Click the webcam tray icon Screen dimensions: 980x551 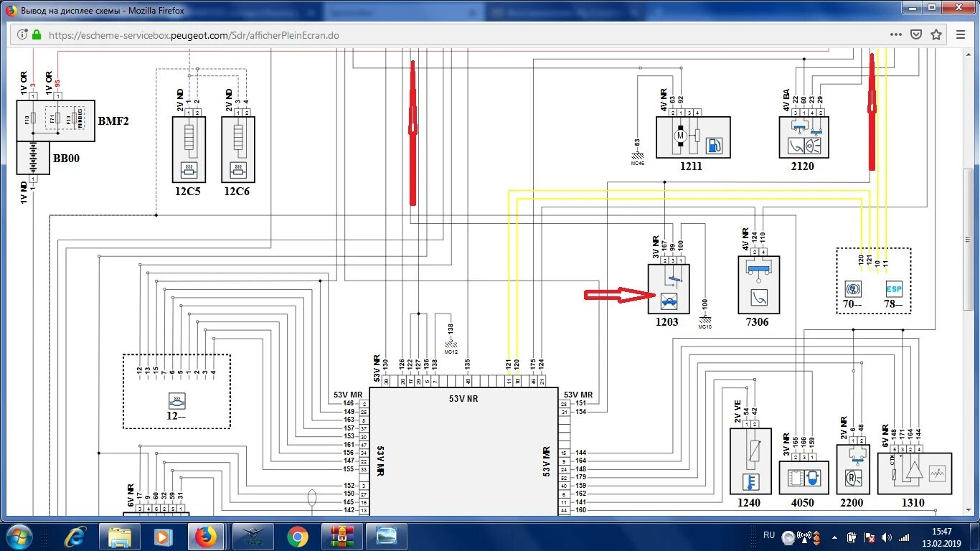pos(788,537)
